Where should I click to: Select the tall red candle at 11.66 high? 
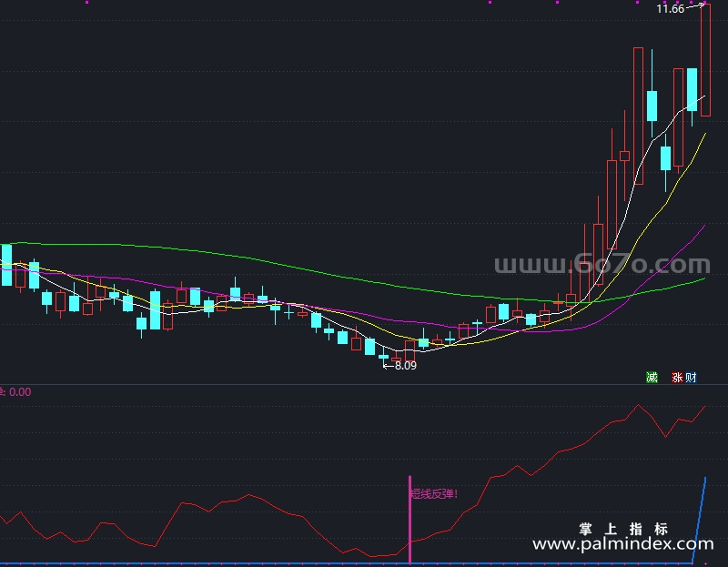coord(706,60)
